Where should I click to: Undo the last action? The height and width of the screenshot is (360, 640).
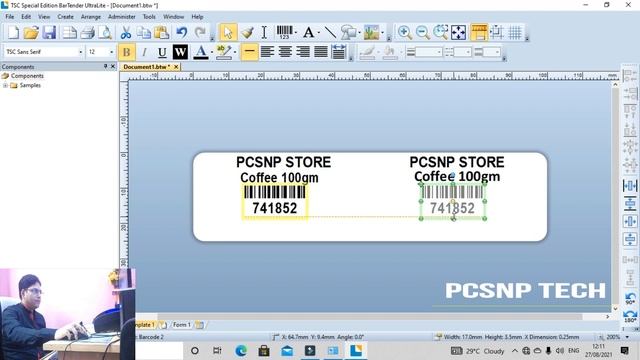pos(182,33)
